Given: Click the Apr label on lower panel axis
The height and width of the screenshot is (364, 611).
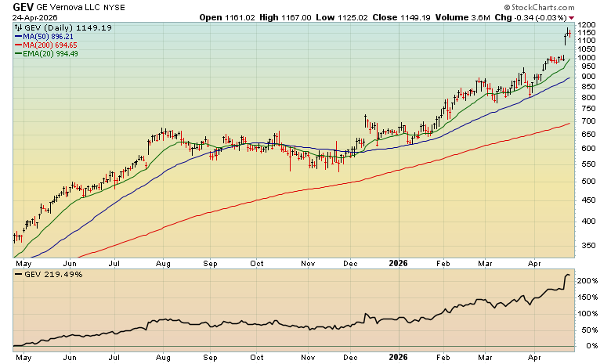Looking at the screenshot, I should click(536, 356).
